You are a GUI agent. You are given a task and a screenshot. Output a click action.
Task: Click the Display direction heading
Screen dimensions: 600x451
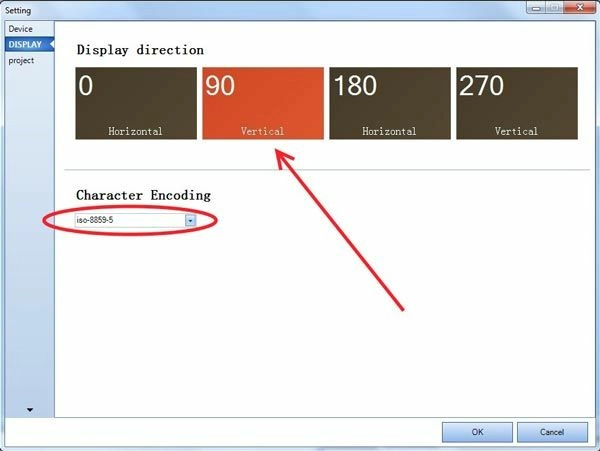click(x=140, y=50)
